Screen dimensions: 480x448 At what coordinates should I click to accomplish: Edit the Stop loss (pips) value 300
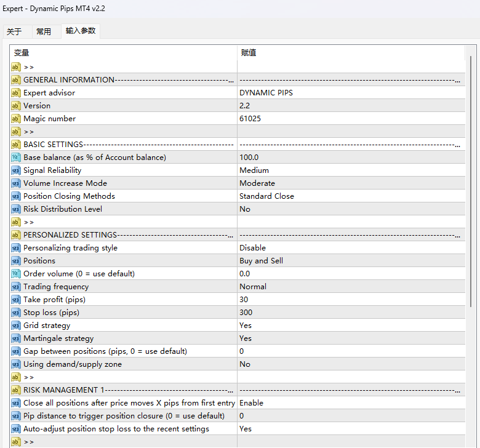[x=246, y=313]
